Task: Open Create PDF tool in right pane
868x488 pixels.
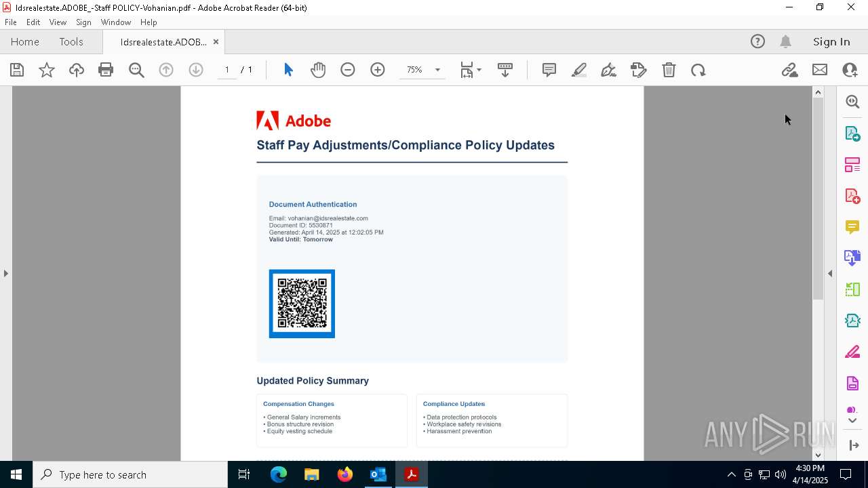Action: coord(852,196)
